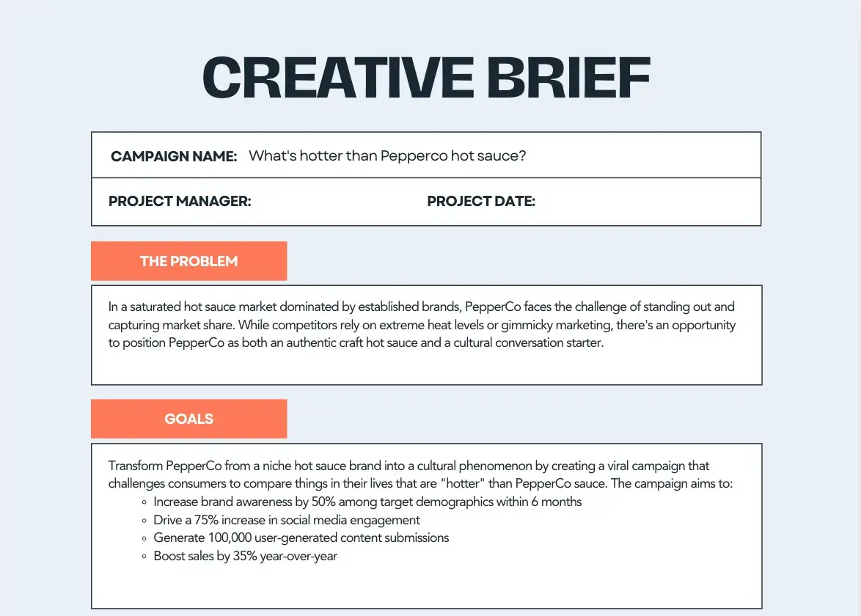Click text starting "In a saturated hot sauce market"
Image resolution: width=861 pixels, height=616 pixels.
click(191, 307)
